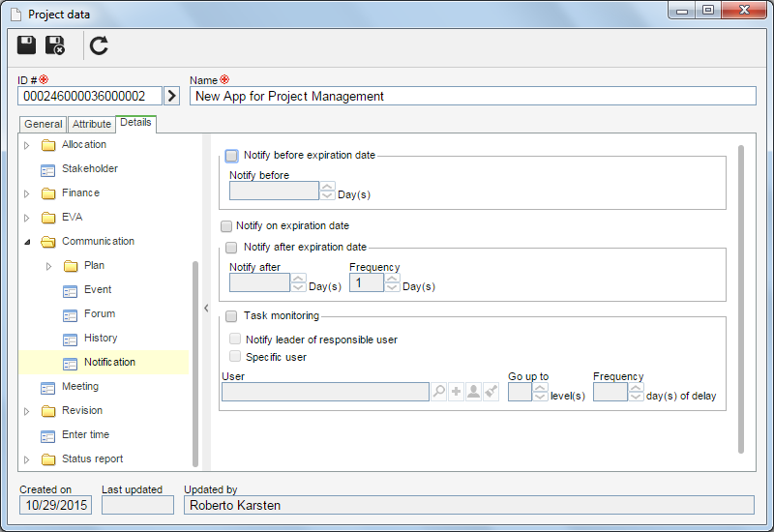Click the EVA folder icon
The image size is (774, 532).
pyautogui.click(x=48, y=218)
